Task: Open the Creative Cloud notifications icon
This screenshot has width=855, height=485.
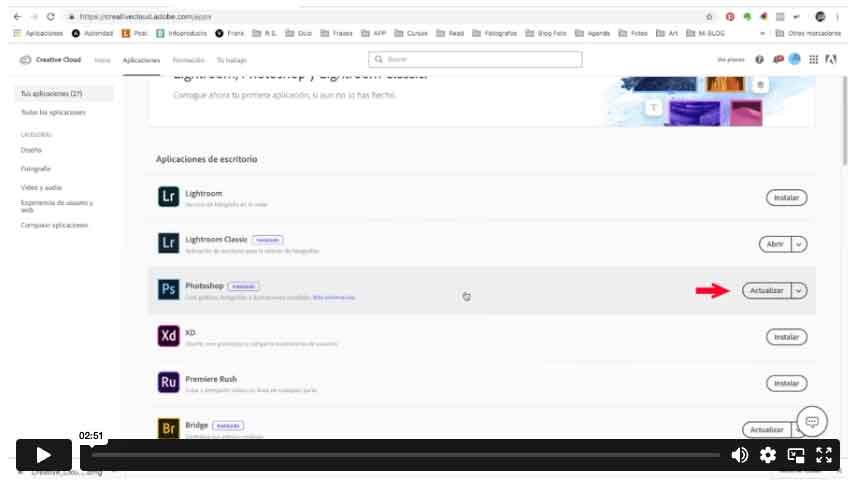Action: point(778,59)
